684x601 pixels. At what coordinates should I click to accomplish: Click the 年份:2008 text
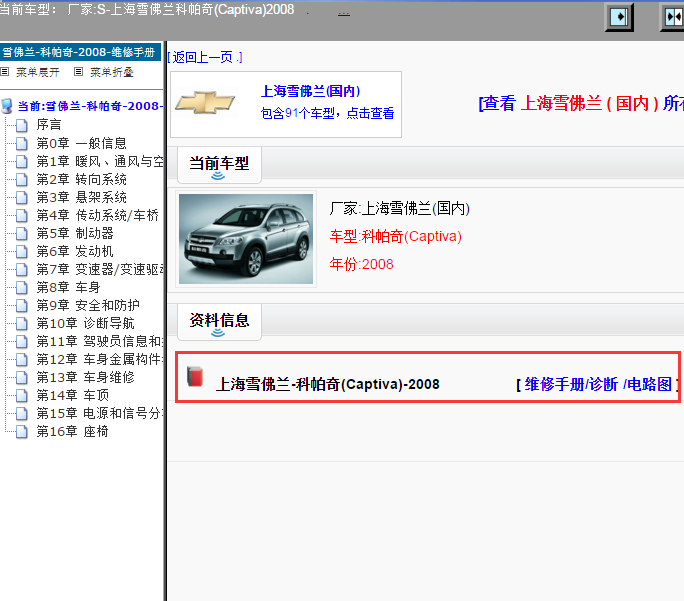362,264
